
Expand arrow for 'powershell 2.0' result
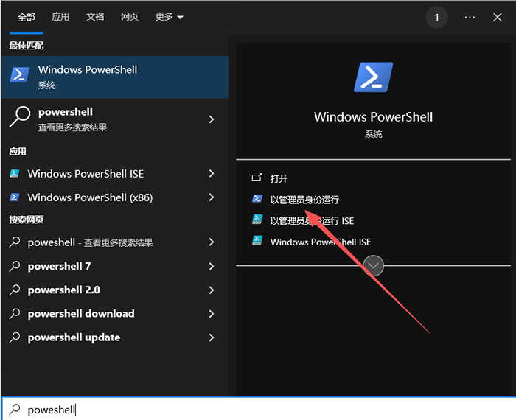pos(212,290)
